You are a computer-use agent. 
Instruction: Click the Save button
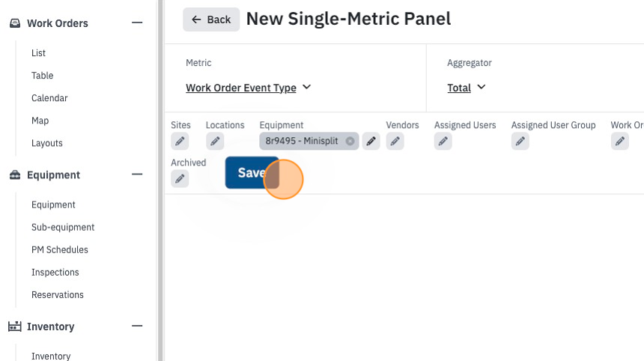coord(252,172)
